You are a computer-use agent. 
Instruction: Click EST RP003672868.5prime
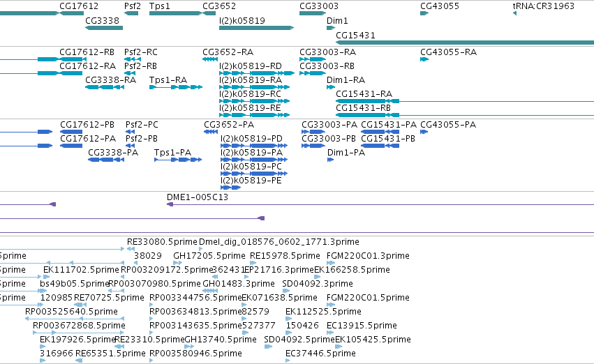(79, 326)
